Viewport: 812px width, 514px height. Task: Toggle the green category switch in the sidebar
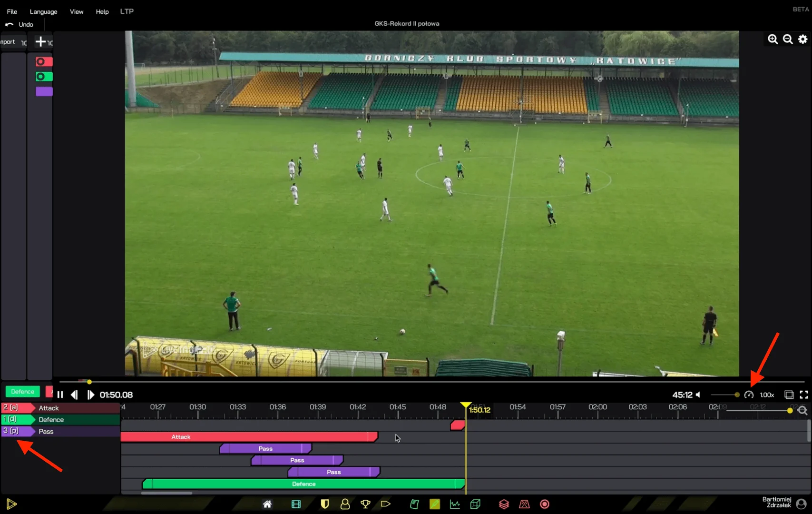pyautogui.click(x=43, y=76)
